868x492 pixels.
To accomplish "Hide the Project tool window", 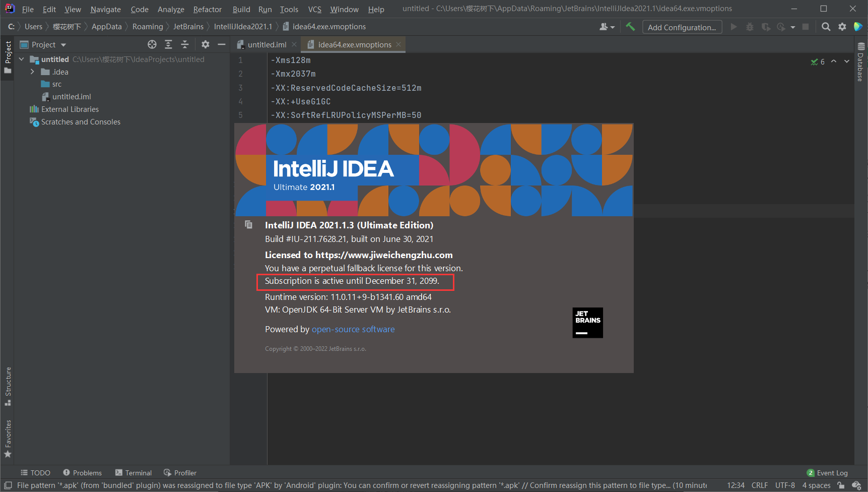I will click(221, 45).
